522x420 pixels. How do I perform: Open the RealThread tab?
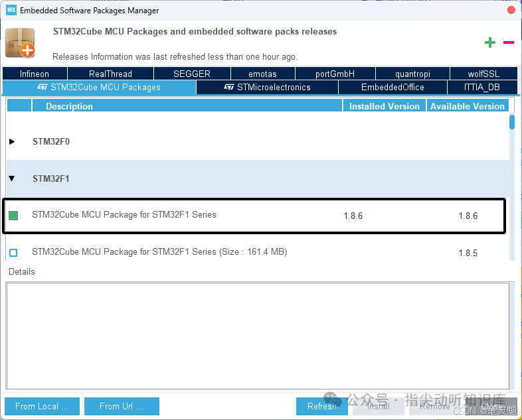pos(110,74)
